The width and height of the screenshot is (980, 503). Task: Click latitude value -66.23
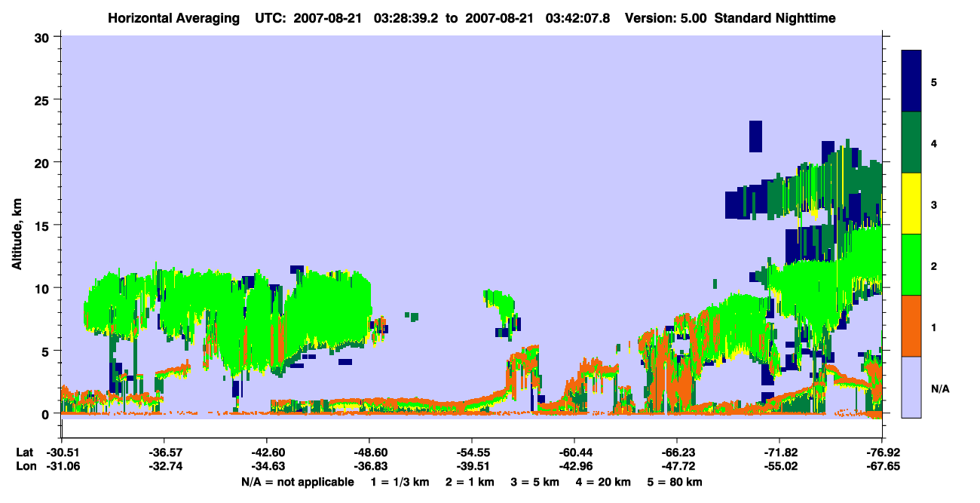[677, 452]
